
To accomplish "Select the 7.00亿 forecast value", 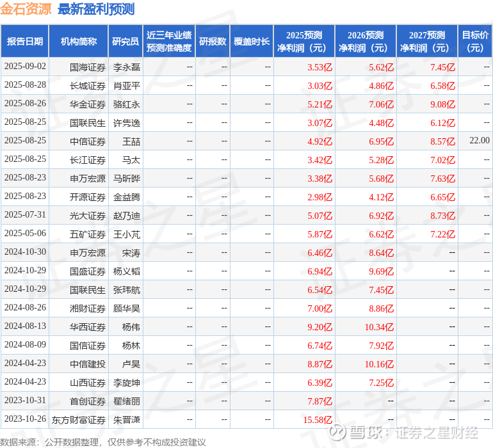I will click(x=319, y=308).
